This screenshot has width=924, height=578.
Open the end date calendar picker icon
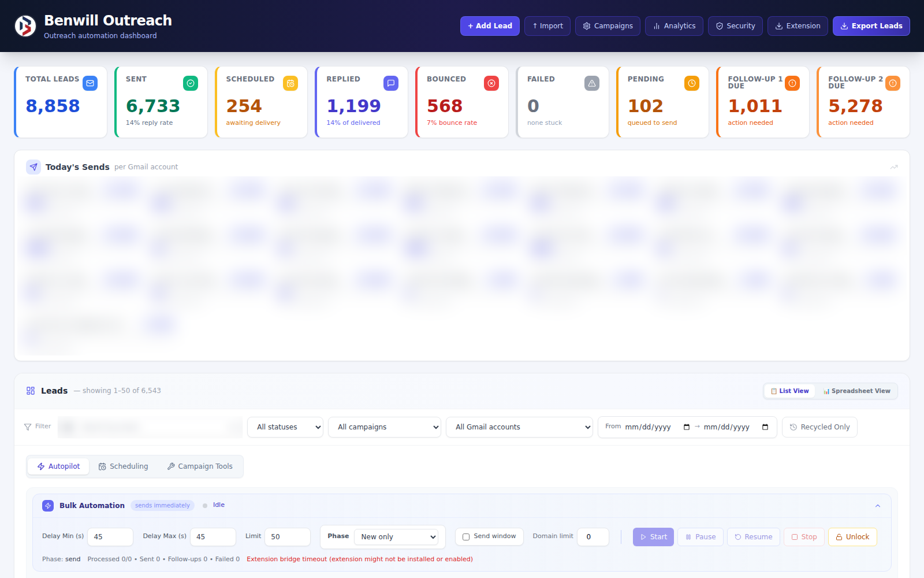click(765, 427)
